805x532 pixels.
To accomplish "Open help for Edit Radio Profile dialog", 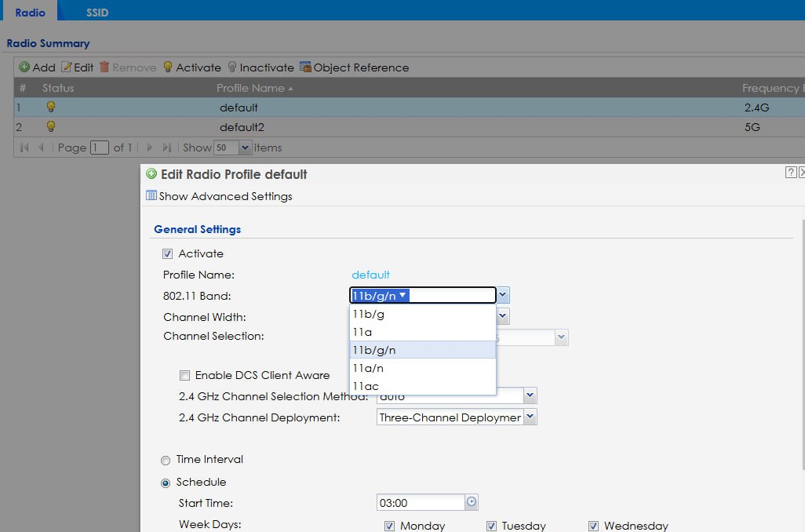I will [x=791, y=173].
